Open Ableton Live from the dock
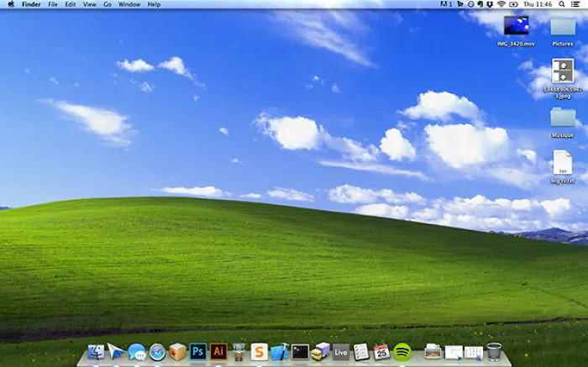 pos(341,352)
